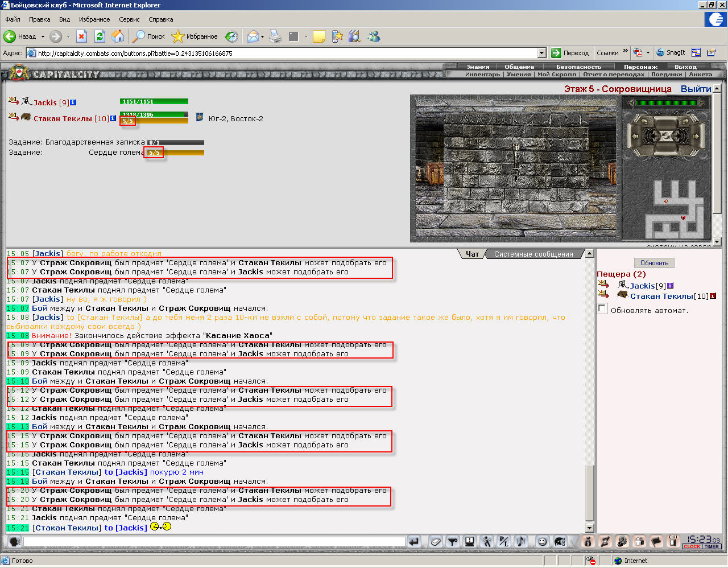
Task: Click the Messenger people icon in toolbar
Action: [x=374, y=36]
